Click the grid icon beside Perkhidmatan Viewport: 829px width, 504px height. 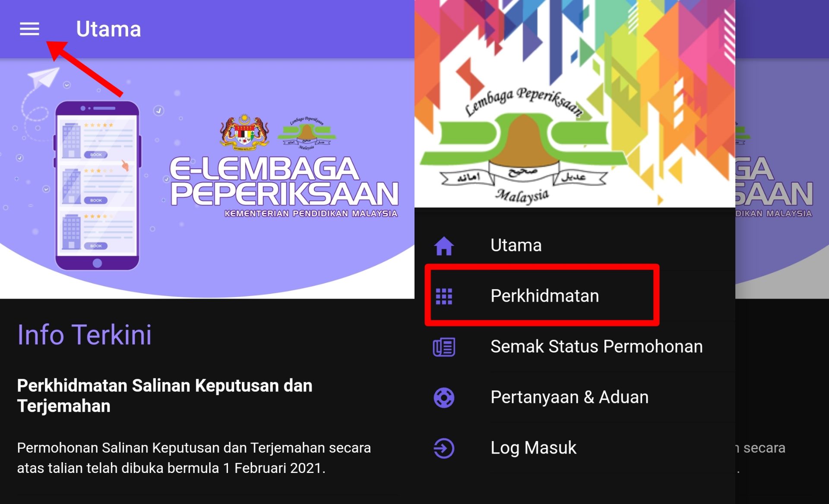444,296
